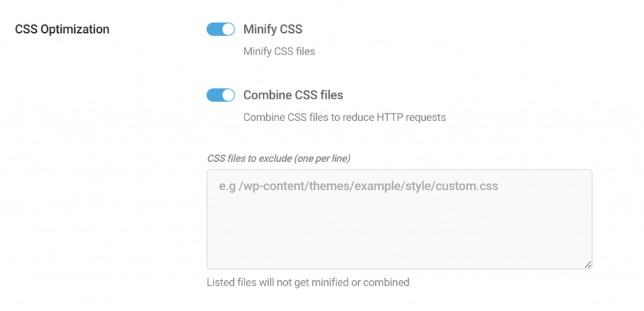Click the Combine CSS files label text
Screen dimensions: 644x311
293,95
